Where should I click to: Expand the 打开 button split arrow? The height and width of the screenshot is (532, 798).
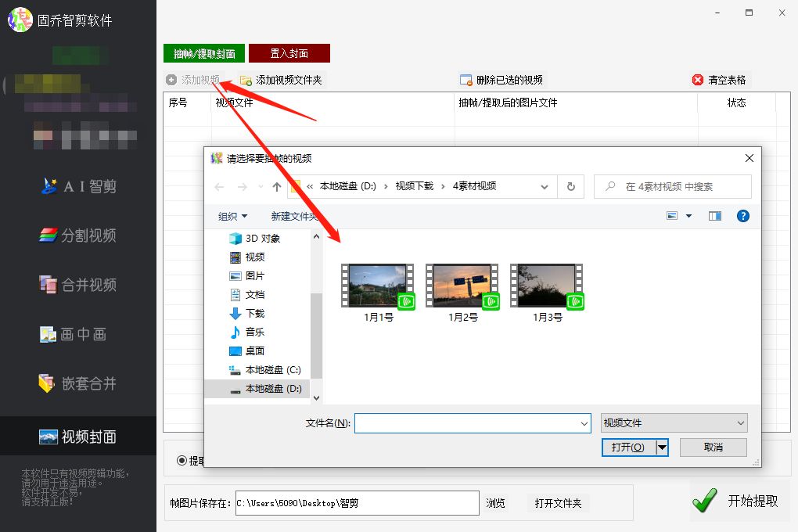[662, 448]
